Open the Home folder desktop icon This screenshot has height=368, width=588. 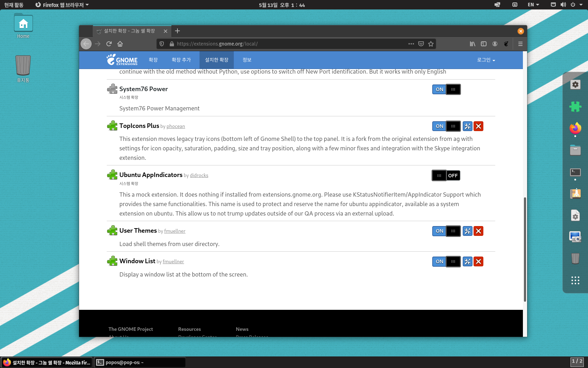click(23, 27)
